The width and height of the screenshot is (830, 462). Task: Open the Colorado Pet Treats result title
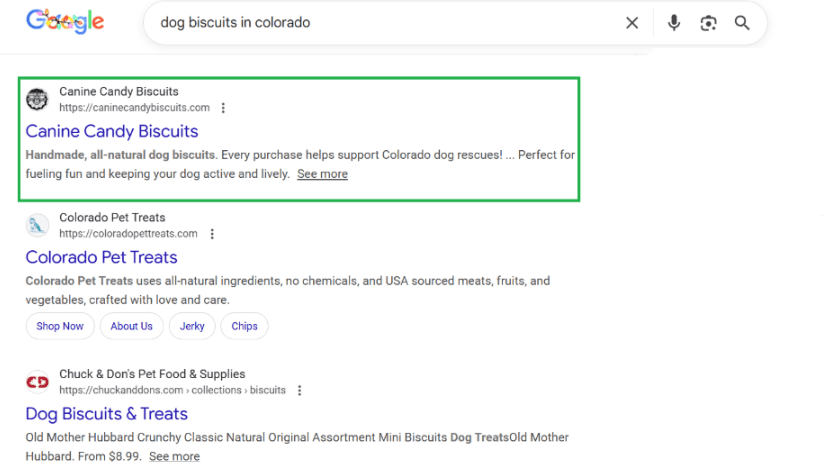click(101, 257)
